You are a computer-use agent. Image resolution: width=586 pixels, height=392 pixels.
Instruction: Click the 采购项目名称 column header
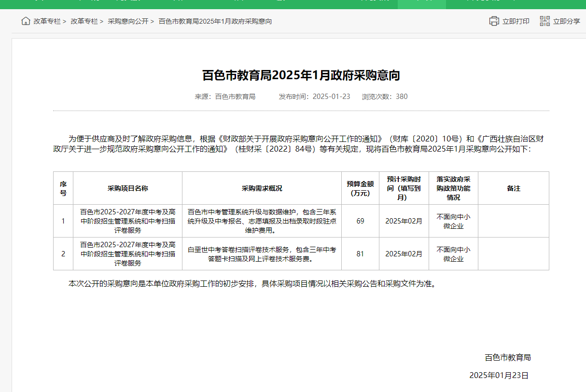coord(128,188)
